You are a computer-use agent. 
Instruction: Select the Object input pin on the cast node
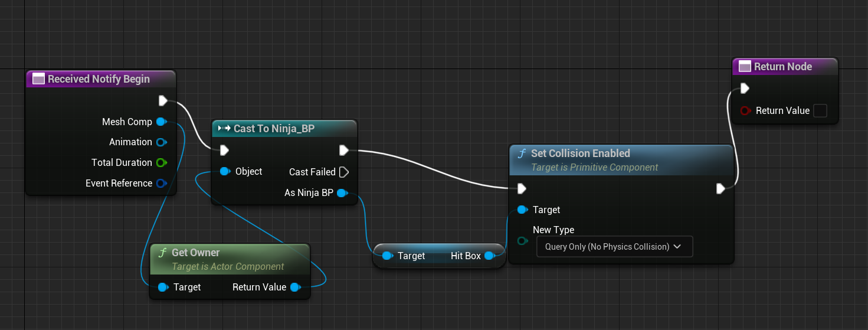coord(225,172)
